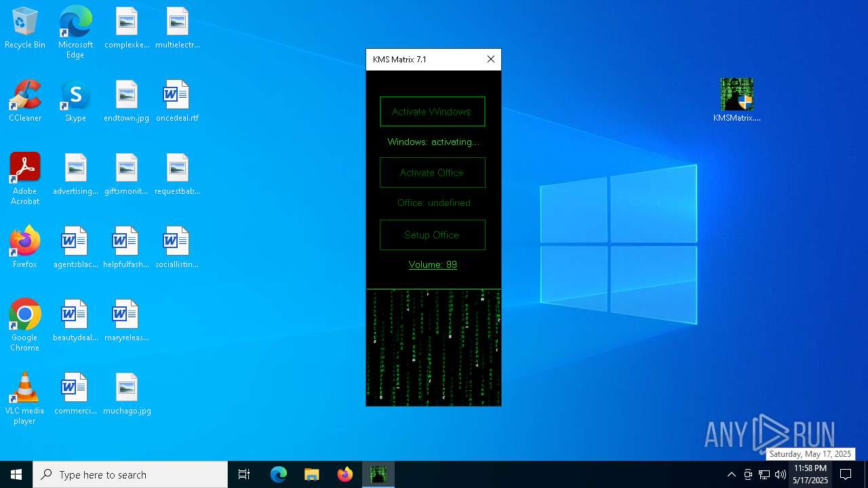Select the Google Chrome desktop shortcut
This screenshot has height=488, width=868.
[25, 325]
